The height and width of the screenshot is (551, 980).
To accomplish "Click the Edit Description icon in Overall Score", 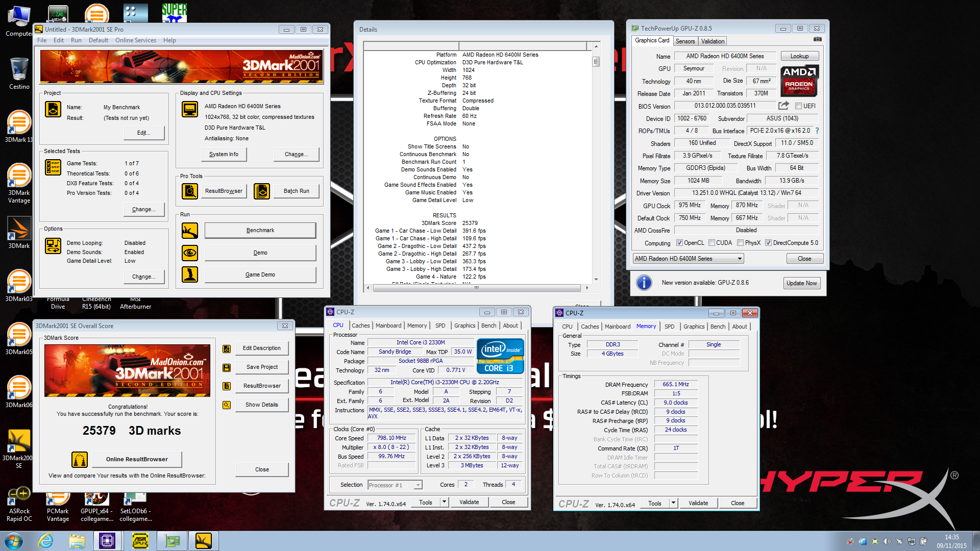I will click(x=227, y=348).
